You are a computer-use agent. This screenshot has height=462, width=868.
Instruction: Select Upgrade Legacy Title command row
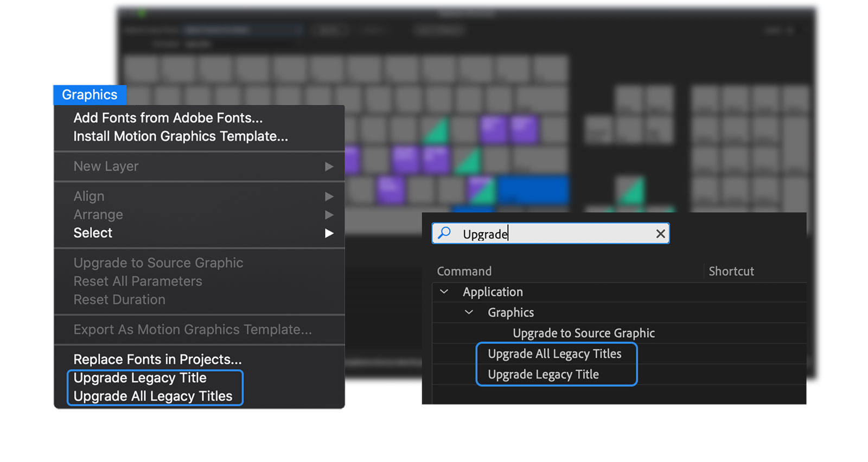(543, 375)
